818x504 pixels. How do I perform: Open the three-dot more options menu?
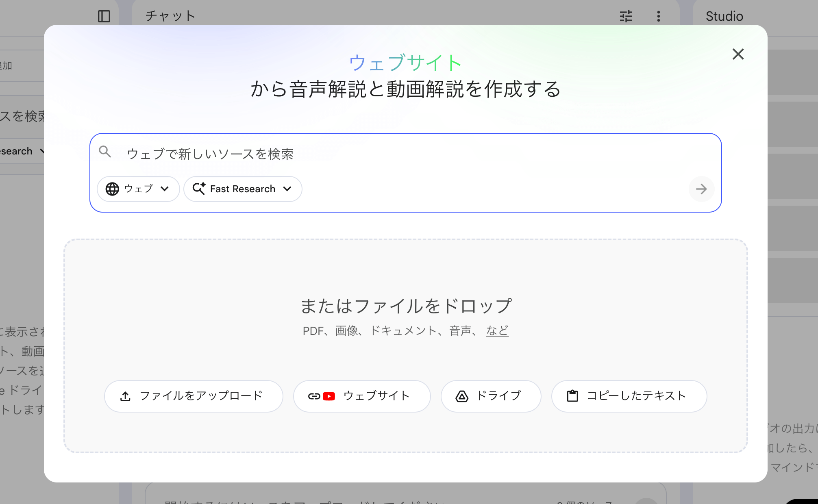pyautogui.click(x=659, y=16)
